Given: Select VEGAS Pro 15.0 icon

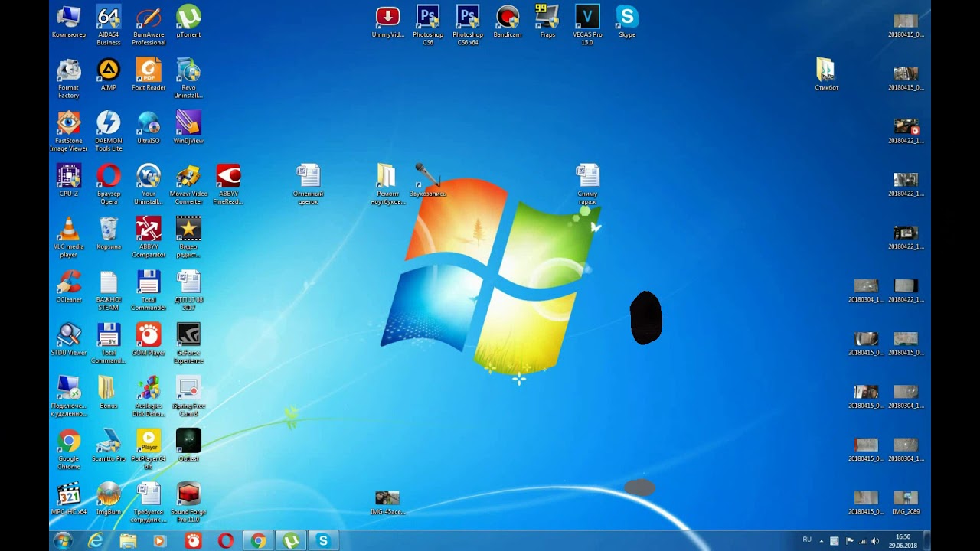Looking at the screenshot, I should (587, 25).
